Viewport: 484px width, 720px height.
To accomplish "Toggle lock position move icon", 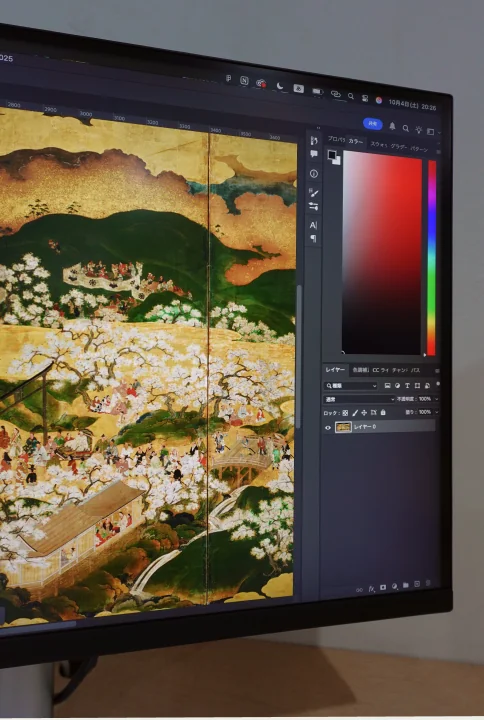I will pyautogui.click(x=364, y=413).
